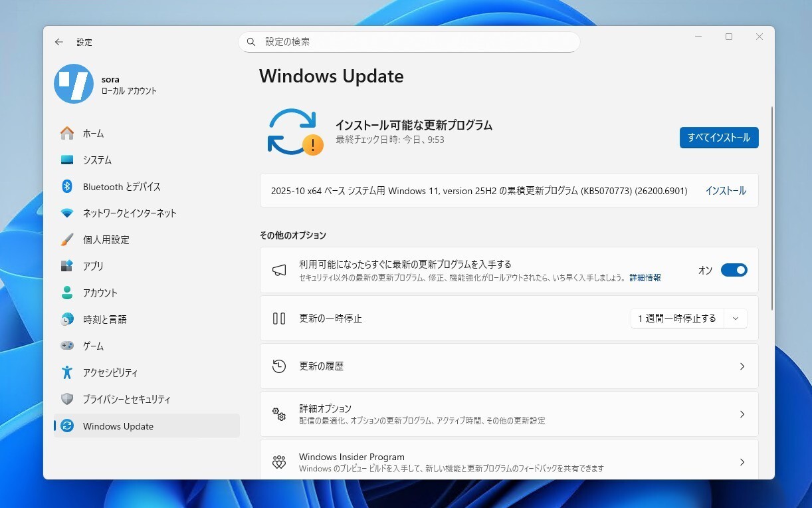Click インストール link for KB5070773
Viewport: 812px width, 508px height.
[725, 191]
